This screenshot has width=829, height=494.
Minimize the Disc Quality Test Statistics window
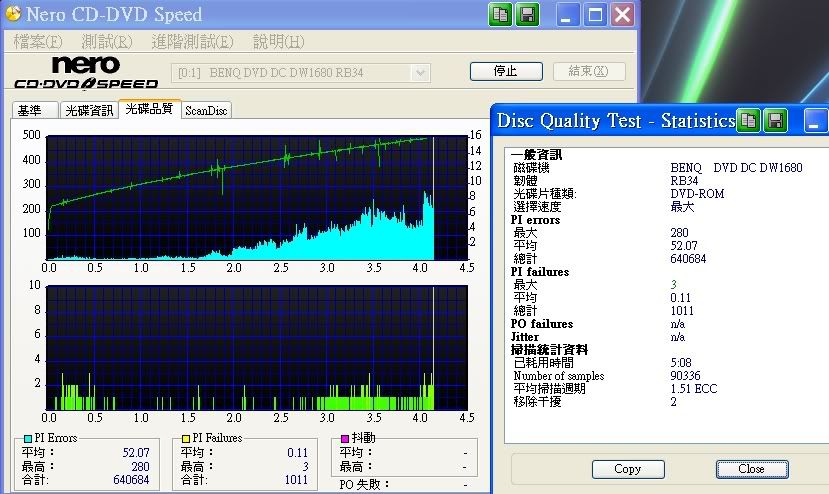816,121
